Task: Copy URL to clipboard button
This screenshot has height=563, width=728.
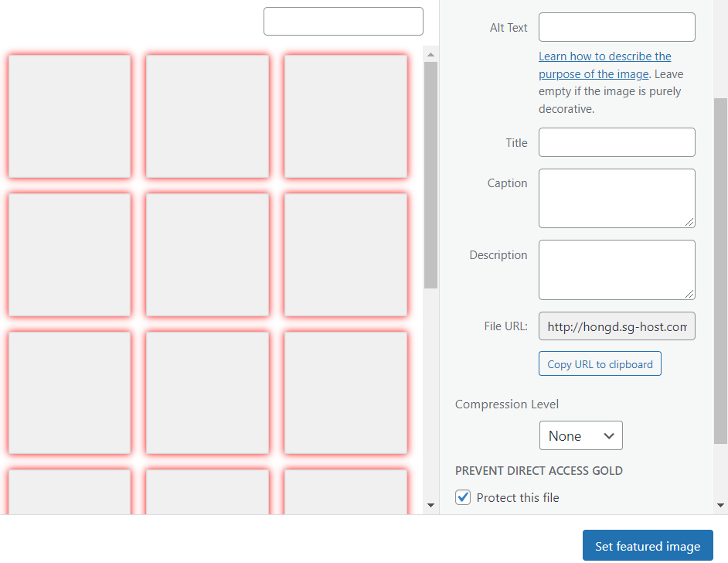Action: (x=600, y=363)
